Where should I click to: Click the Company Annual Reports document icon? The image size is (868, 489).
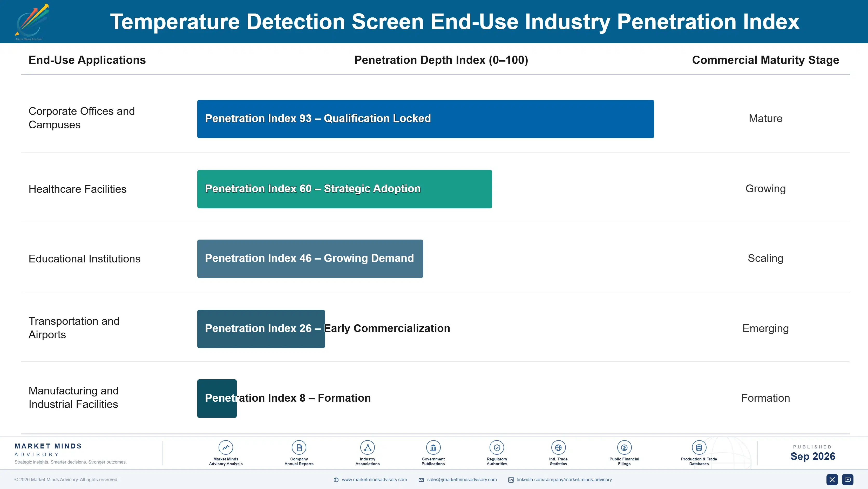click(x=299, y=447)
